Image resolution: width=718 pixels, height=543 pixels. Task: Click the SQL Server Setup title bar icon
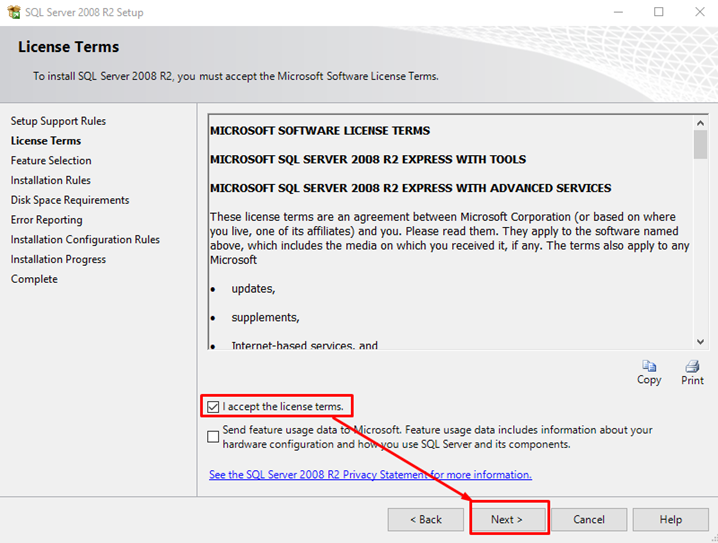pos(12,12)
